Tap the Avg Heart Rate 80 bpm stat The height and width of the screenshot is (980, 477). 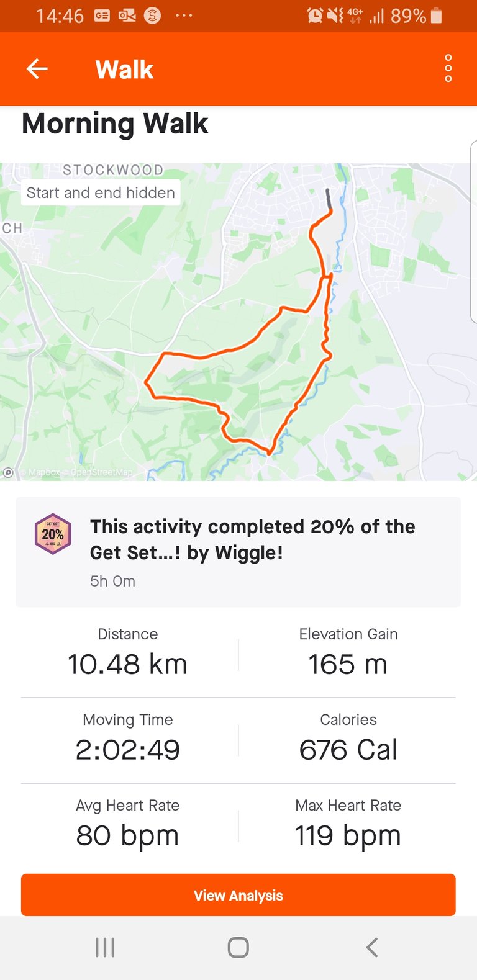128,826
